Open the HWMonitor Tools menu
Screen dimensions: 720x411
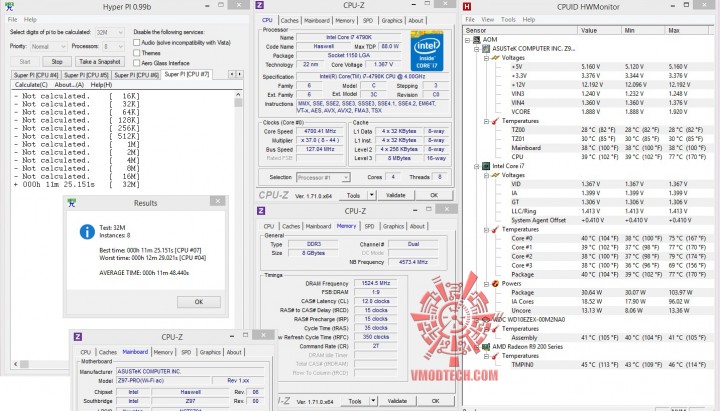508,20
